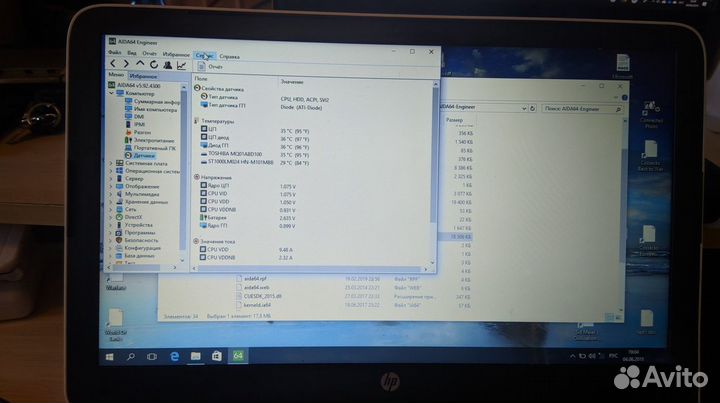Screen dimensions: 720x403
Task: Select the DMI item icon
Action: point(129,117)
